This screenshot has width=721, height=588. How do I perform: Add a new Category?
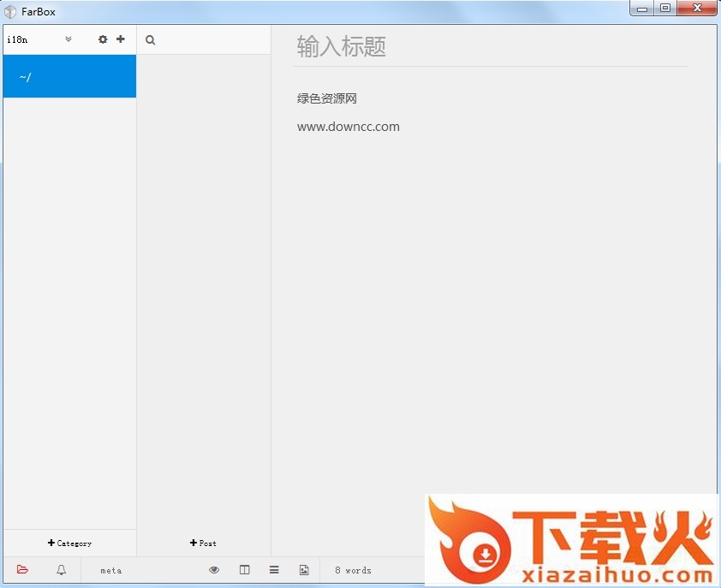69,543
